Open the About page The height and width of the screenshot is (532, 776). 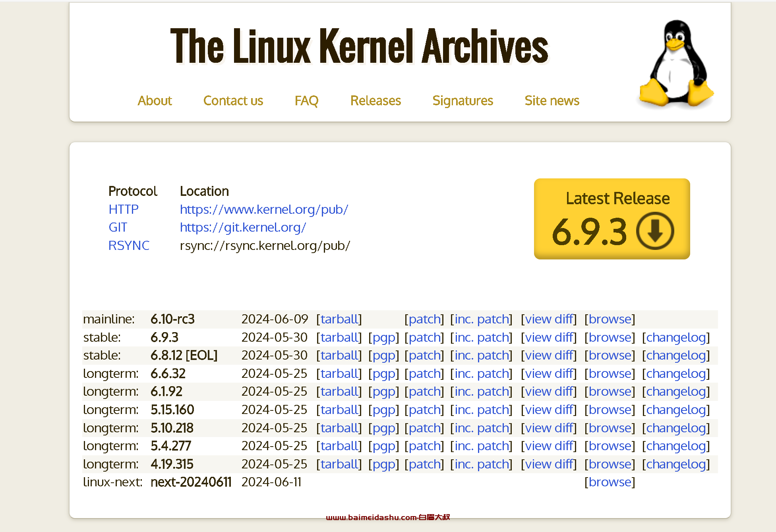(155, 101)
